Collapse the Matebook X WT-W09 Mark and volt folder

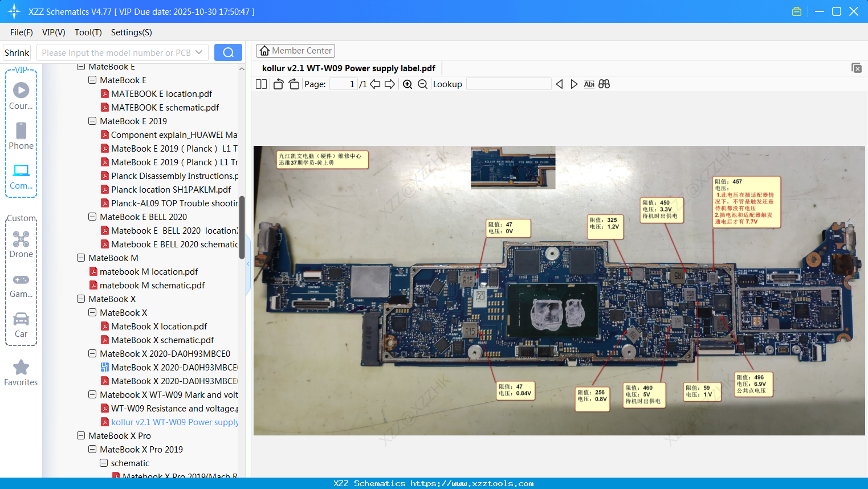click(92, 395)
